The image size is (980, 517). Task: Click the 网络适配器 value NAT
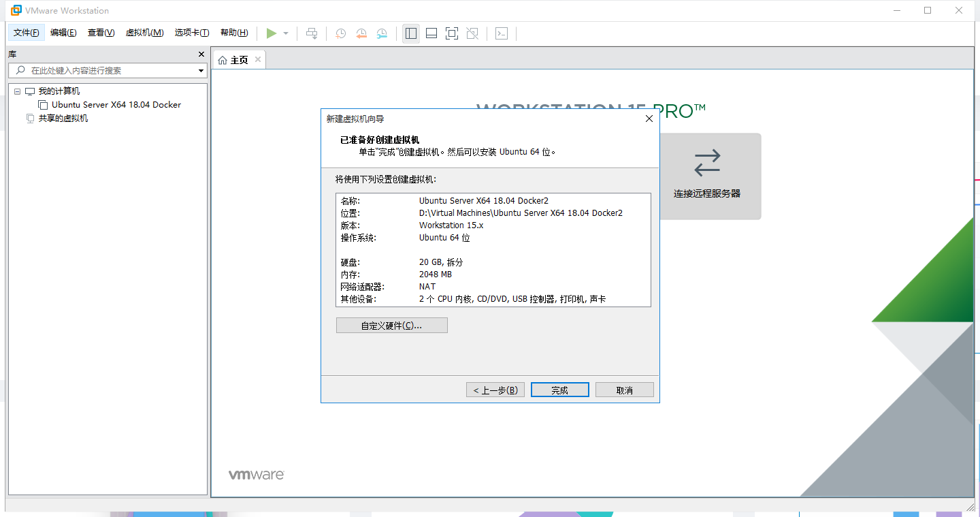pos(427,287)
